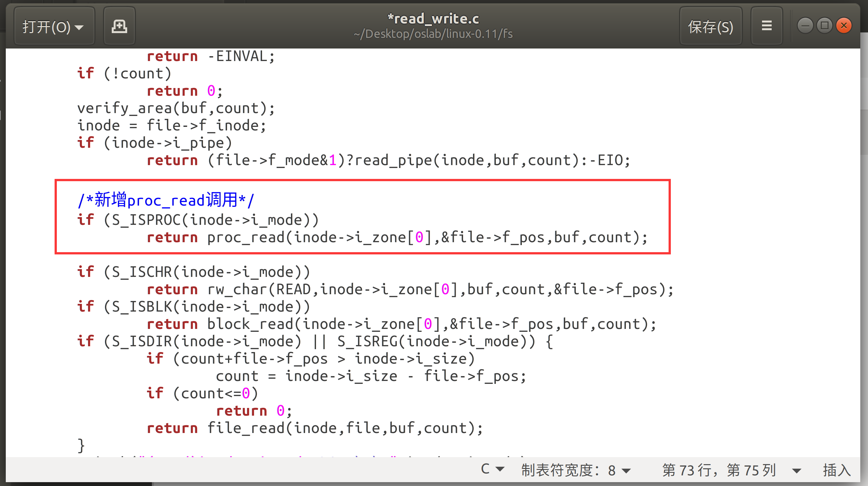Open the 制表符宽度: 8 tab width dropdown
The height and width of the screenshot is (486, 868).
(576, 470)
